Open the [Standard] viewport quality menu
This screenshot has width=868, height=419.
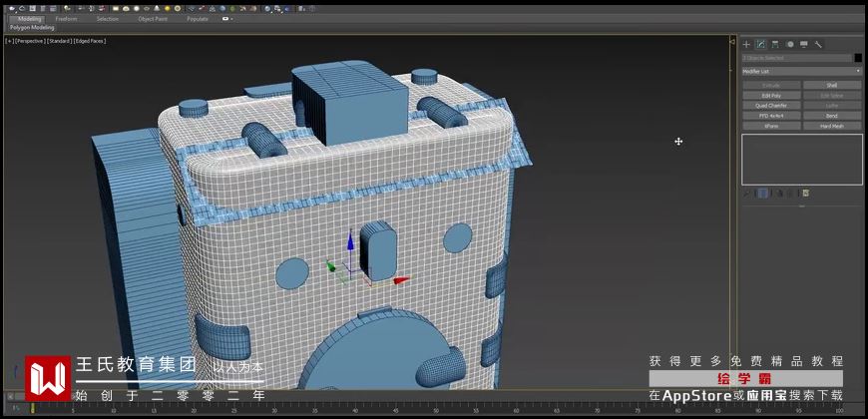[x=59, y=41]
